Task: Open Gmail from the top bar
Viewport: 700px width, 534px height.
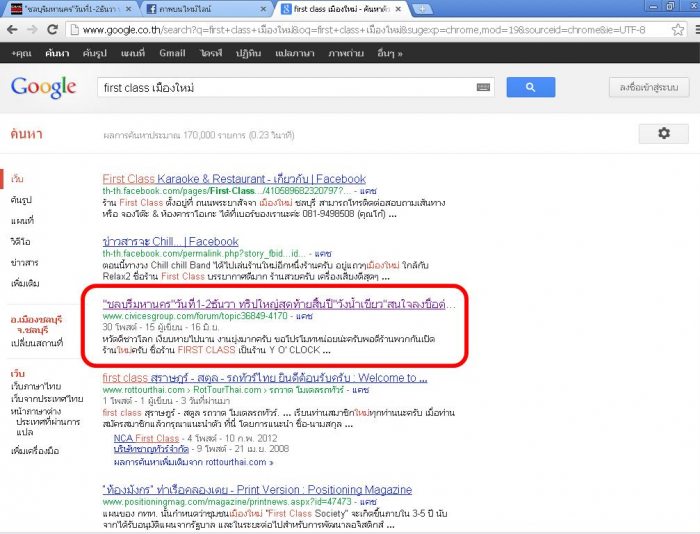Action: [172, 53]
